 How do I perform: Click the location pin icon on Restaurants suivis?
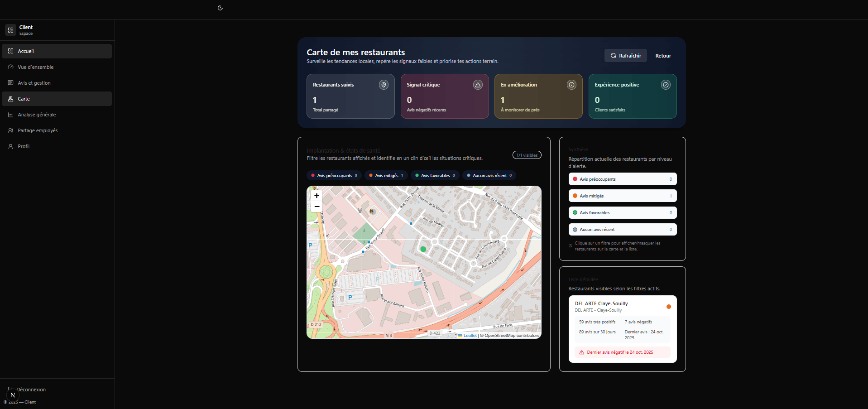tap(384, 85)
